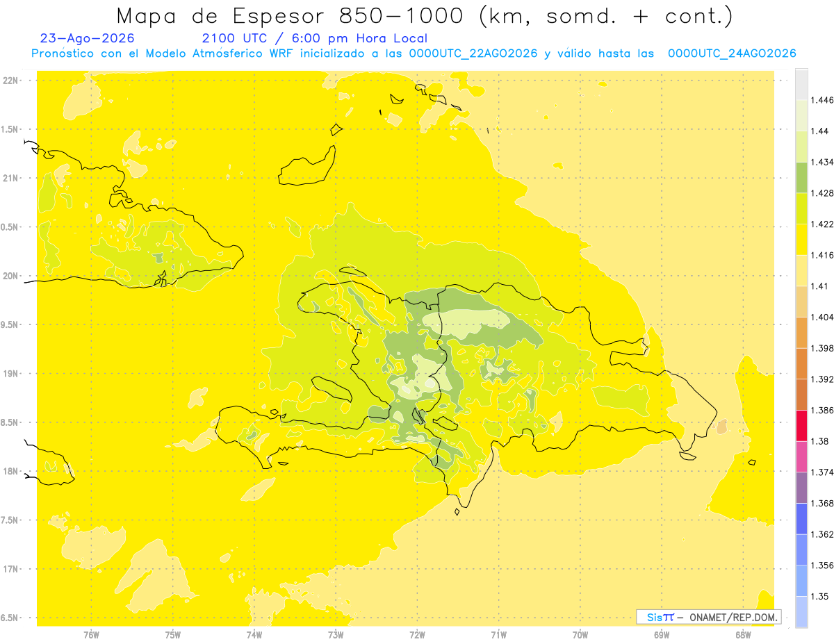Click the longitude axis label '73W'
Image resolution: width=834 pixels, height=644 pixels.
[336, 634]
